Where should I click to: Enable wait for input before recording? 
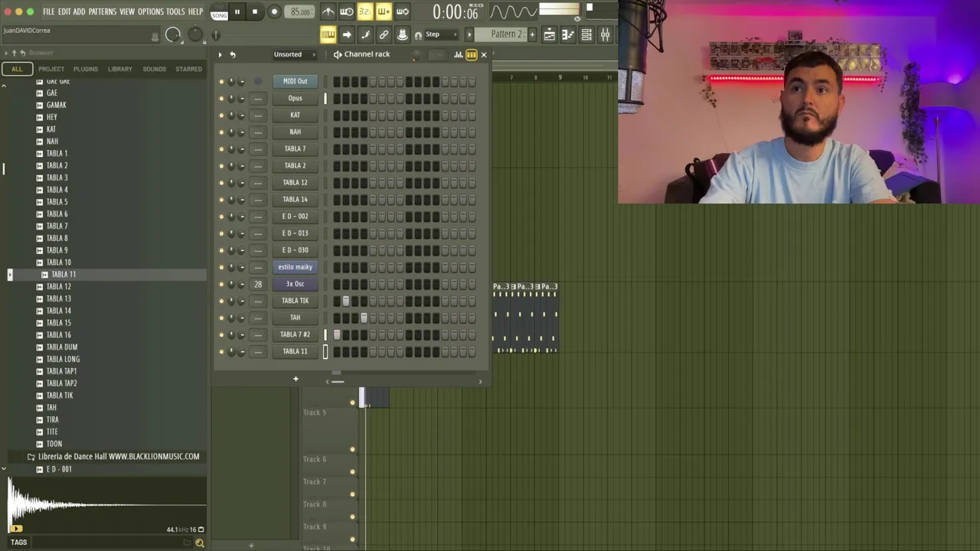click(347, 11)
